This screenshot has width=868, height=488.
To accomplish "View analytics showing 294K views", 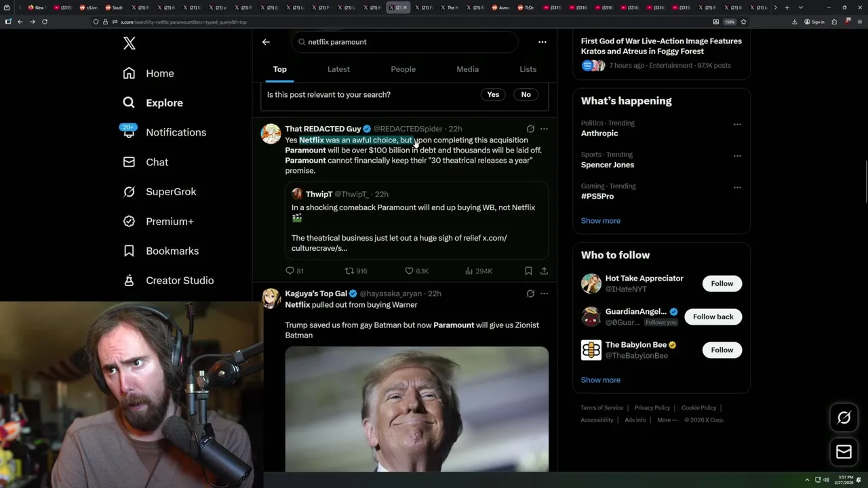I will click(479, 271).
